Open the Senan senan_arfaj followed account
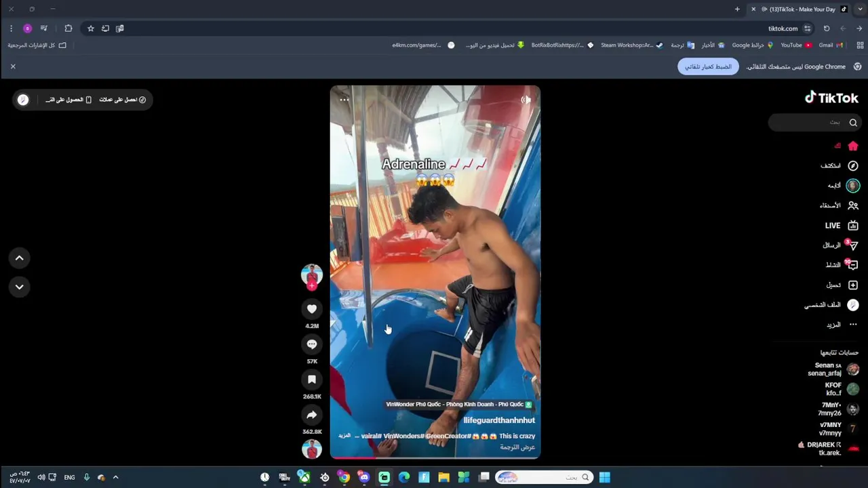Screen dimensions: 868x488 tap(833, 369)
